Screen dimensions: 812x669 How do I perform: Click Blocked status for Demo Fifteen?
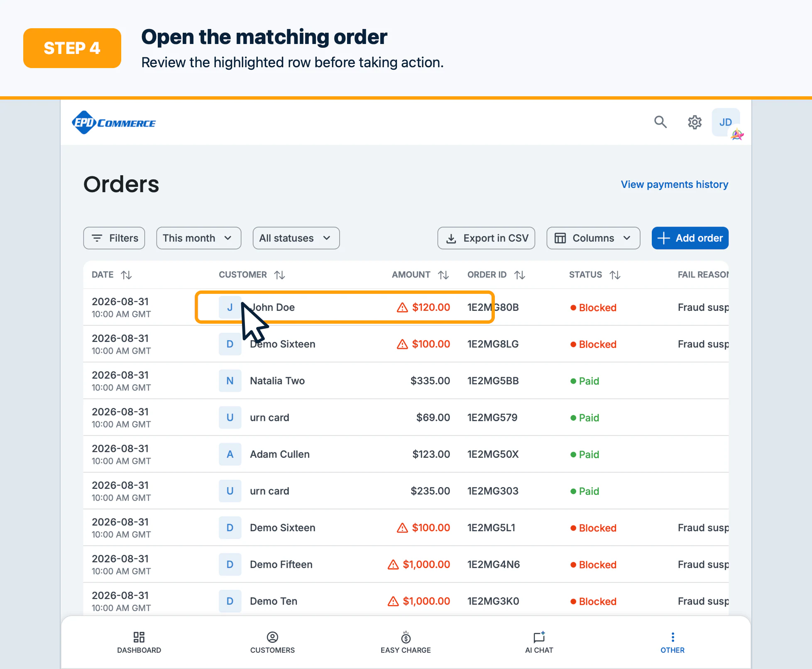pos(593,564)
